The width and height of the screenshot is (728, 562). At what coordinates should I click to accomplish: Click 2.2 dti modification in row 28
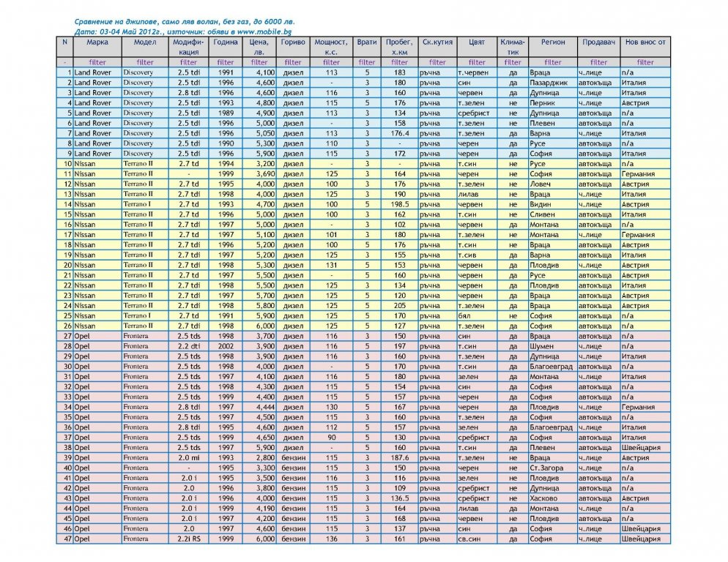[x=188, y=346]
